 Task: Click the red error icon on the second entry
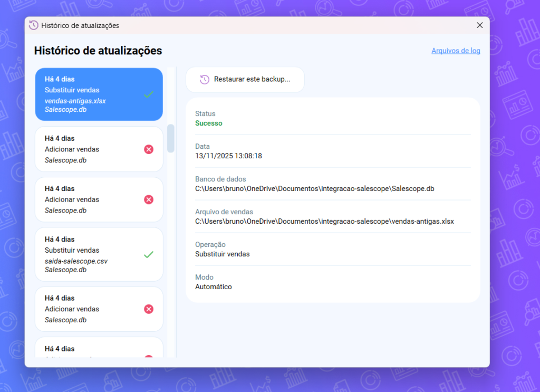[x=149, y=149]
